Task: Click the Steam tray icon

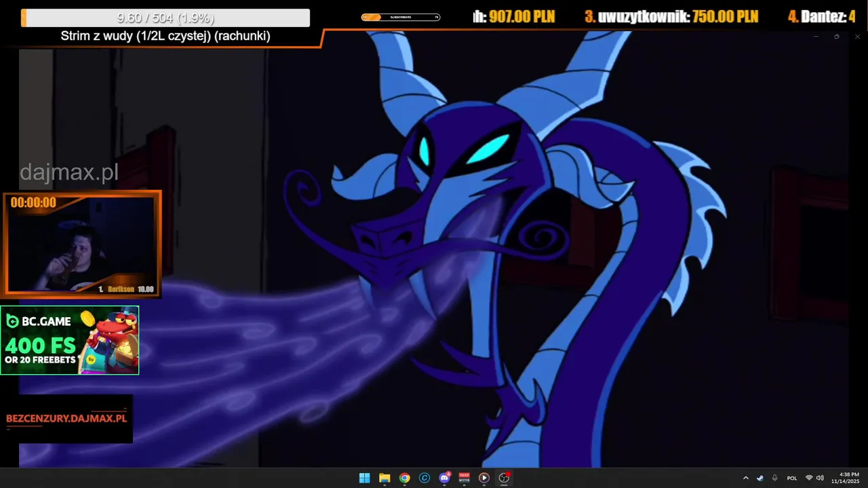Action: click(760, 478)
